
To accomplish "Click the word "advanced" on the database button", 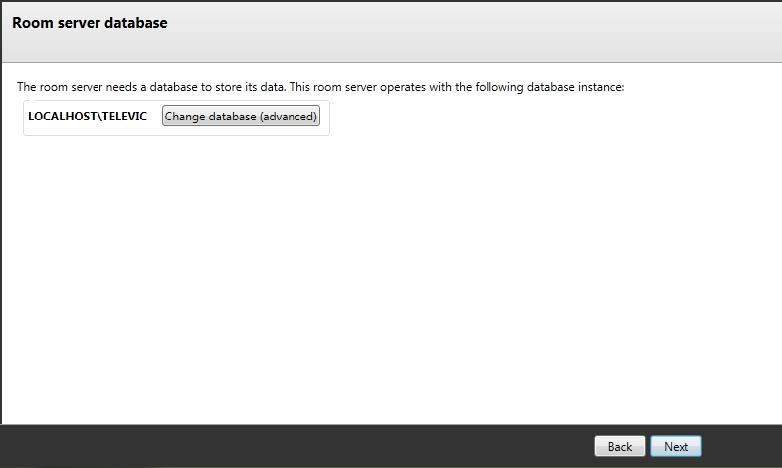I will (x=286, y=117).
